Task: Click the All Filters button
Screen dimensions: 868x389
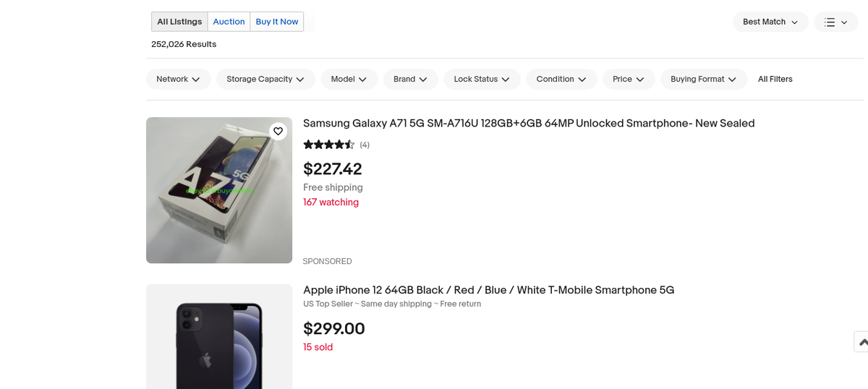Action: click(775, 79)
